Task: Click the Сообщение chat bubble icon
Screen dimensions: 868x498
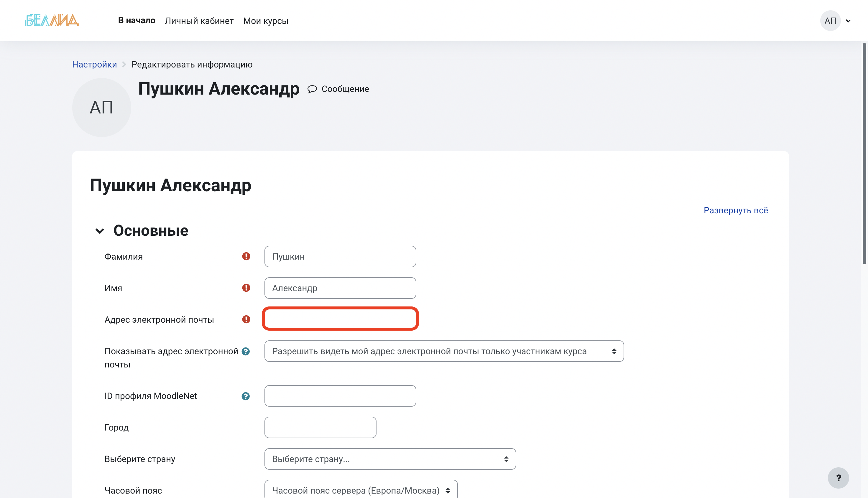Action: coord(312,89)
